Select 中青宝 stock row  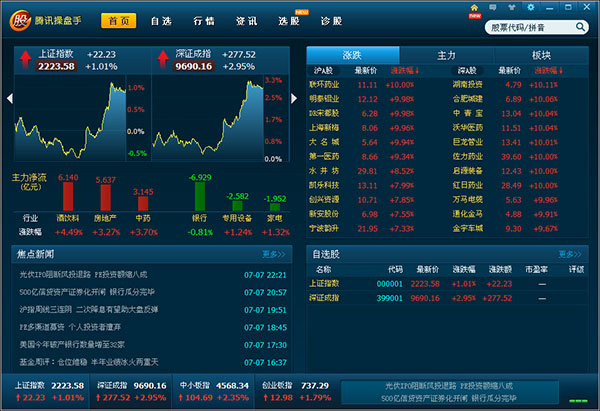pyautogui.click(x=505, y=113)
